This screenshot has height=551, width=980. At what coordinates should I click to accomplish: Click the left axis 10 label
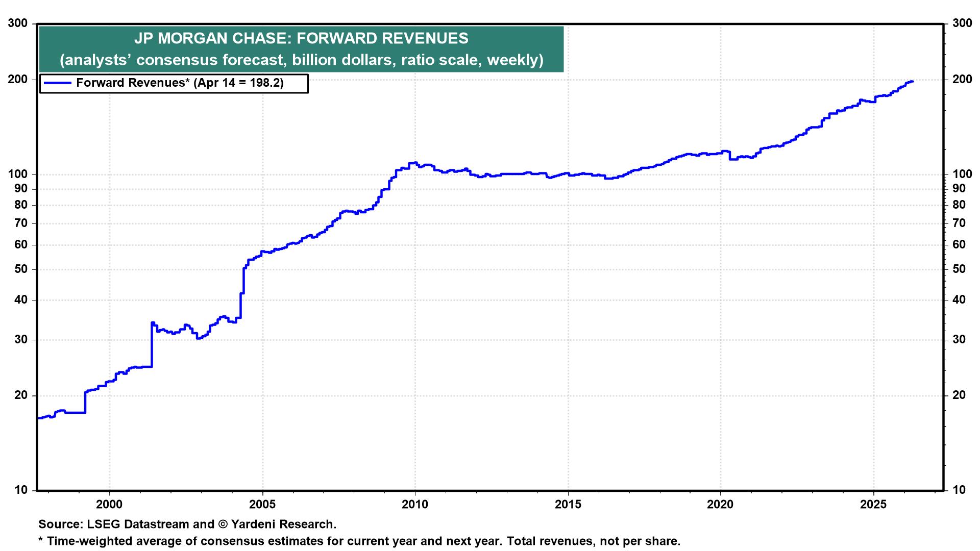coord(21,490)
